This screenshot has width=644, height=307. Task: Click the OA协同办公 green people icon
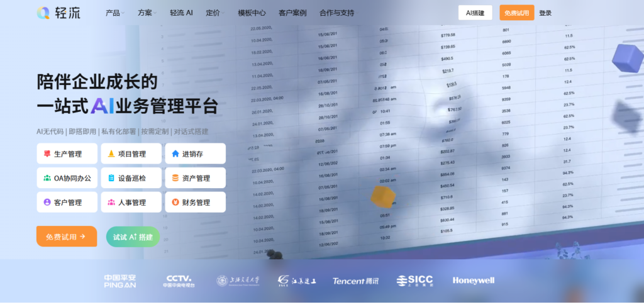coord(47,178)
